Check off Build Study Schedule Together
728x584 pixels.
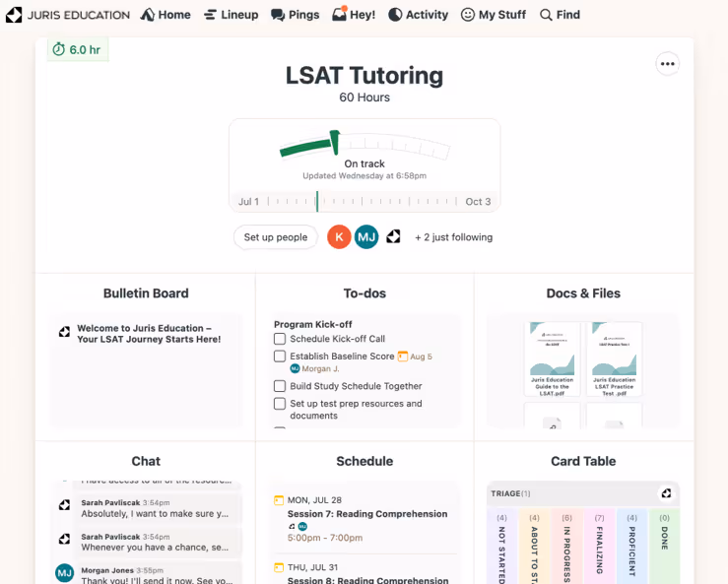coord(280,386)
